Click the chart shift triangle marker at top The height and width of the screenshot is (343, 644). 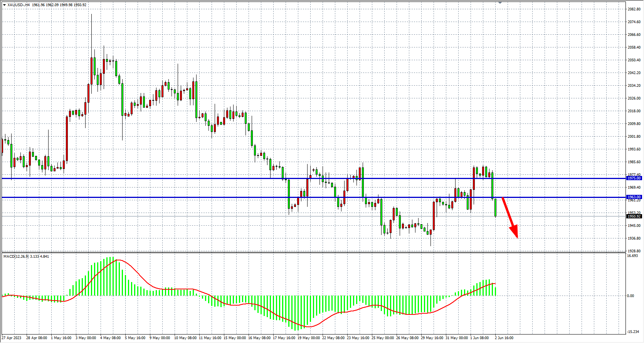click(x=500, y=3)
